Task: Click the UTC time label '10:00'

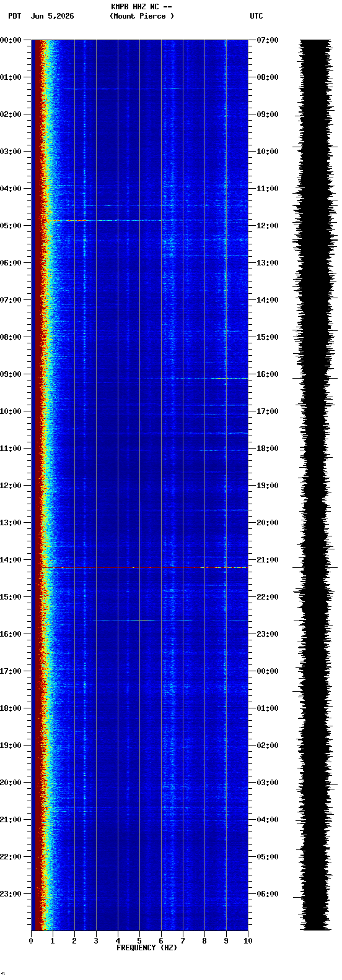Action: point(268,152)
